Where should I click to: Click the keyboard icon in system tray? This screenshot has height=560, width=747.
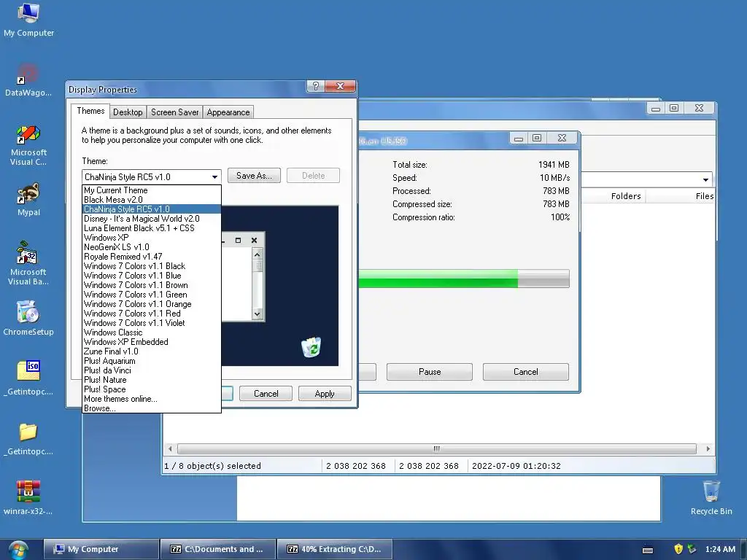click(648, 550)
